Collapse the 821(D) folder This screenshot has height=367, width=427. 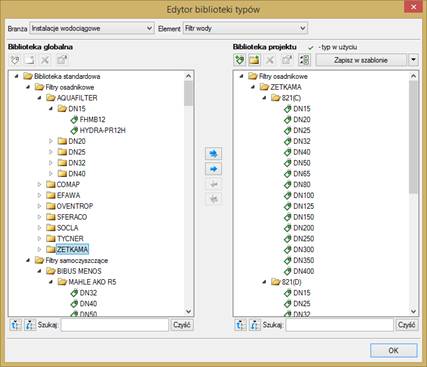point(264,282)
